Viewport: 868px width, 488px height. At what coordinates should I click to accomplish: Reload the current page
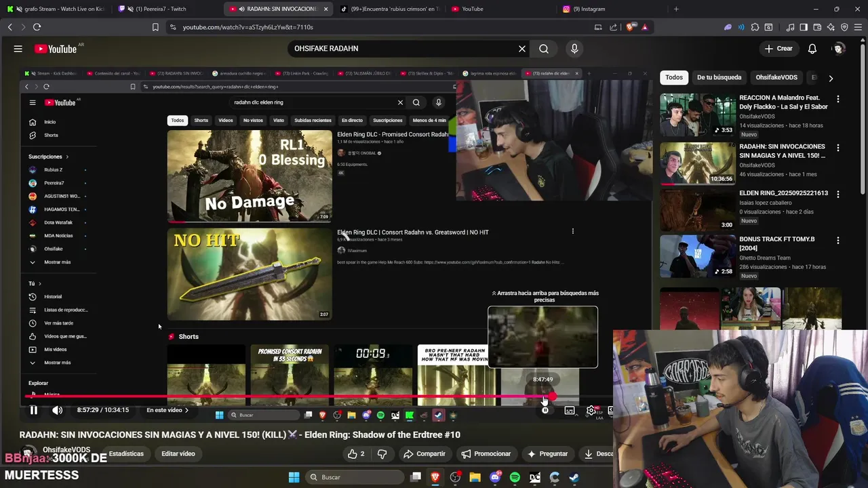(x=37, y=27)
